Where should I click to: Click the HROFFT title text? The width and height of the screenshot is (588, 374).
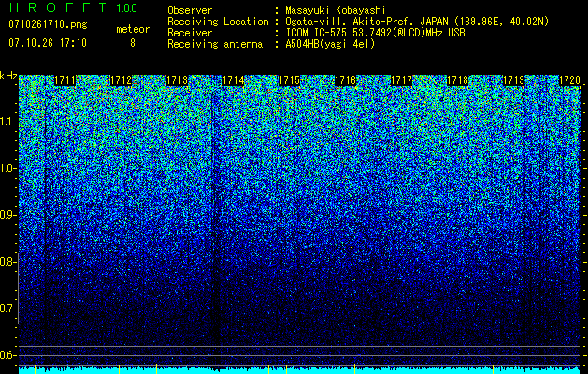click(x=58, y=7)
